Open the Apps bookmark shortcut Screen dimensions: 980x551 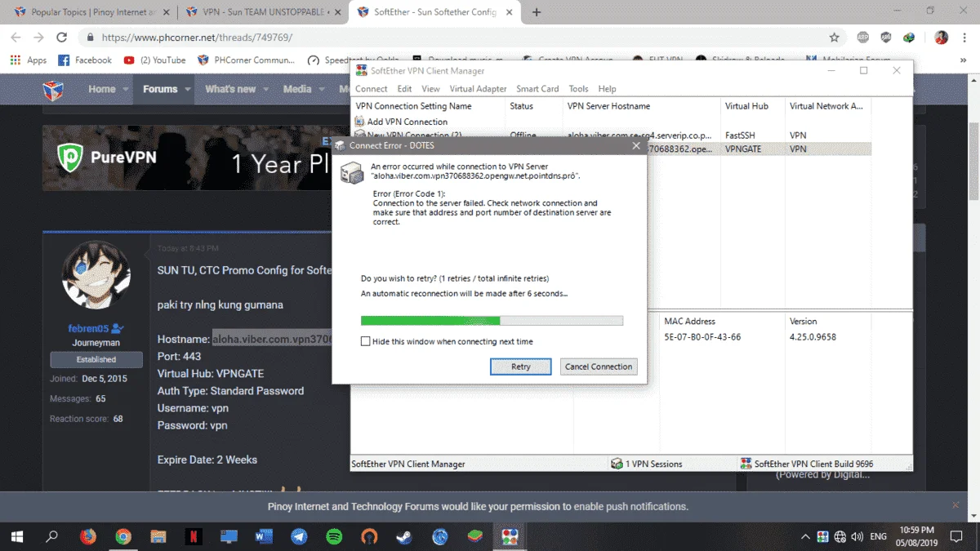point(29,60)
